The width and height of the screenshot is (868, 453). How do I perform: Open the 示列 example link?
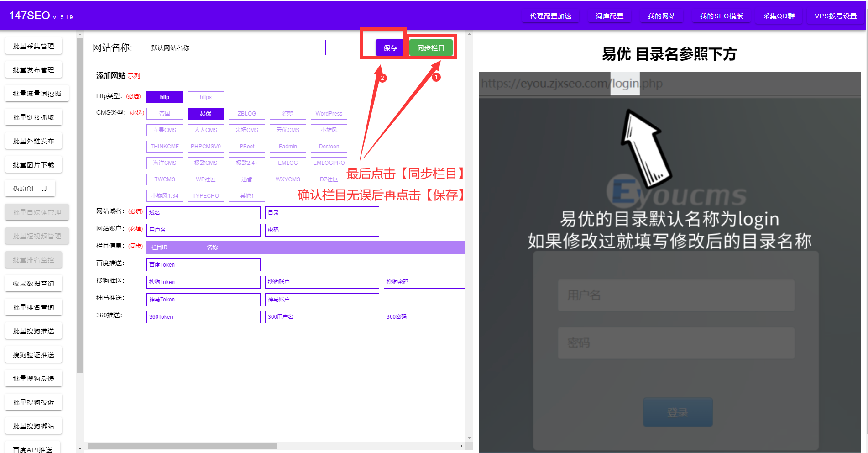[134, 76]
